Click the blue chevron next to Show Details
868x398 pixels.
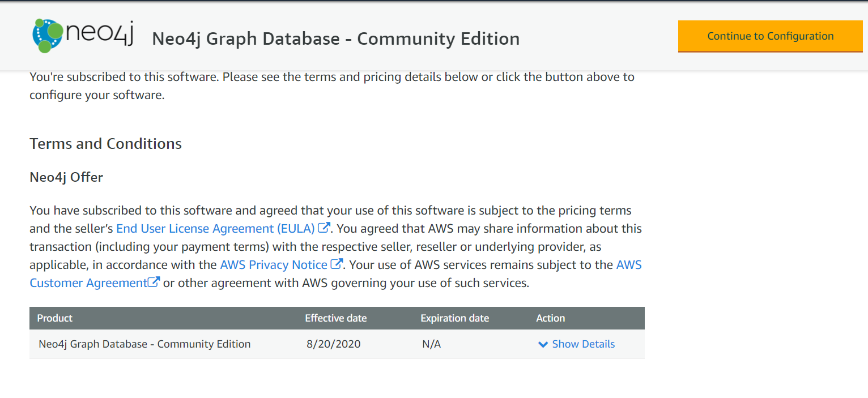point(542,344)
